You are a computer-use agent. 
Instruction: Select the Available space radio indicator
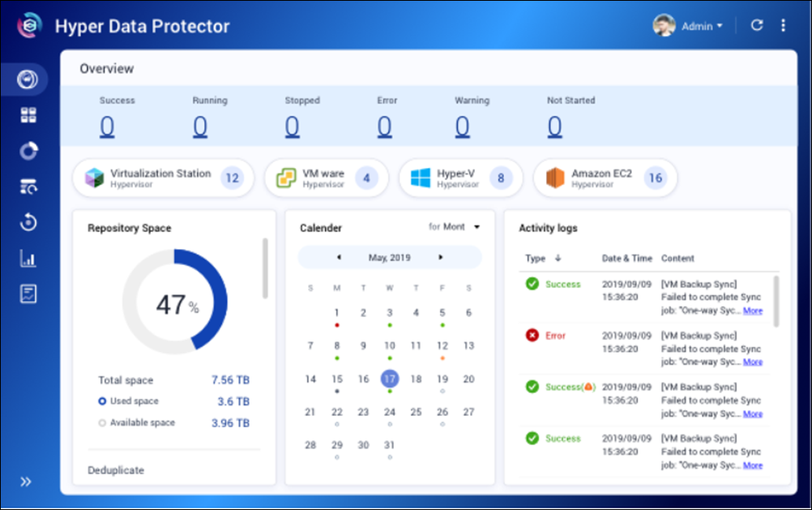pyautogui.click(x=102, y=422)
